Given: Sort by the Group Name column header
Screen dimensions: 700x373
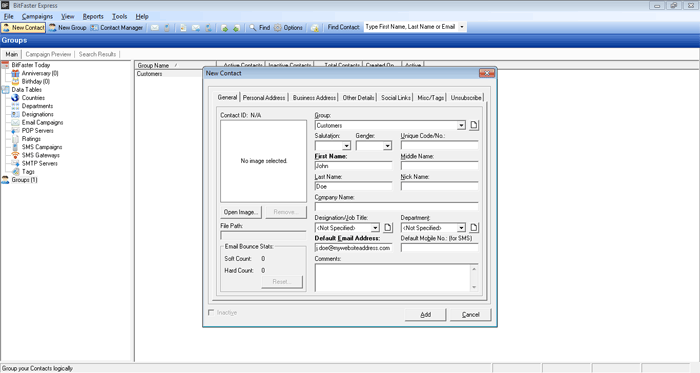Looking at the screenshot, I should [175, 65].
